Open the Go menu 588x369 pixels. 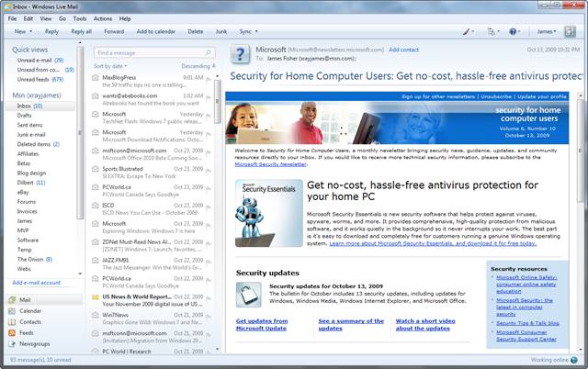point(62,18)
